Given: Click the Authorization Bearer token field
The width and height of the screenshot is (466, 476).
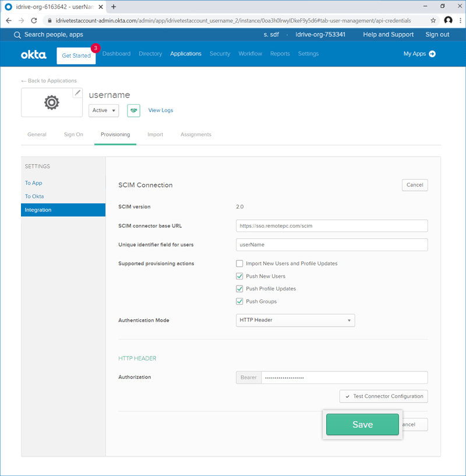Looking at the screenshot, I should [x=344, y=378].
